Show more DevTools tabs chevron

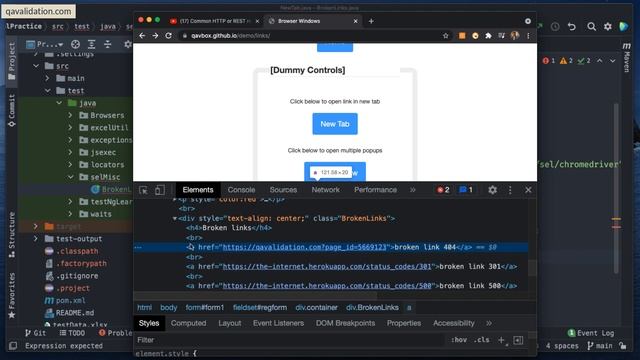[x=413, y=190]
